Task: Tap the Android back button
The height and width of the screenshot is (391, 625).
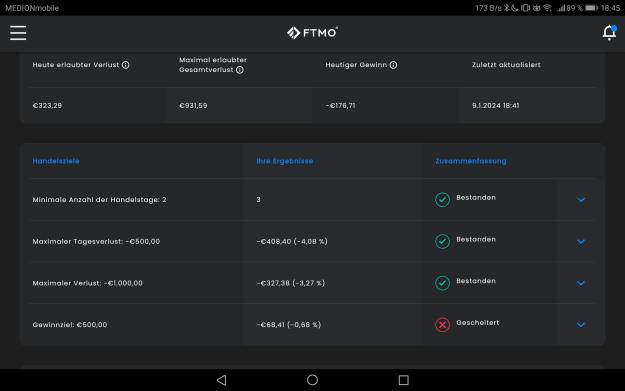Action: [222, 380]
